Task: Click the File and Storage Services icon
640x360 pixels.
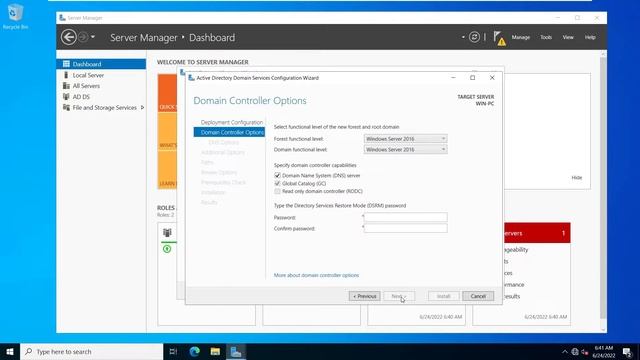Action: tap(66, 108)
